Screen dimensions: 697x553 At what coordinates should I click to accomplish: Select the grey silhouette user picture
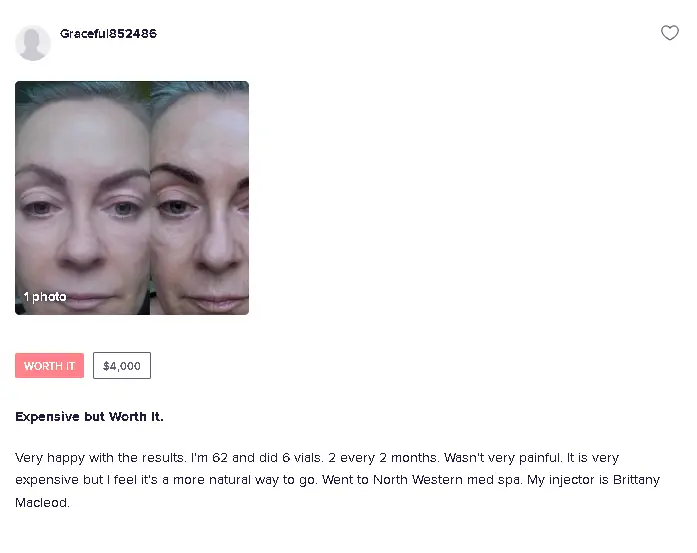pyautogui.click(x=33, y=43)
